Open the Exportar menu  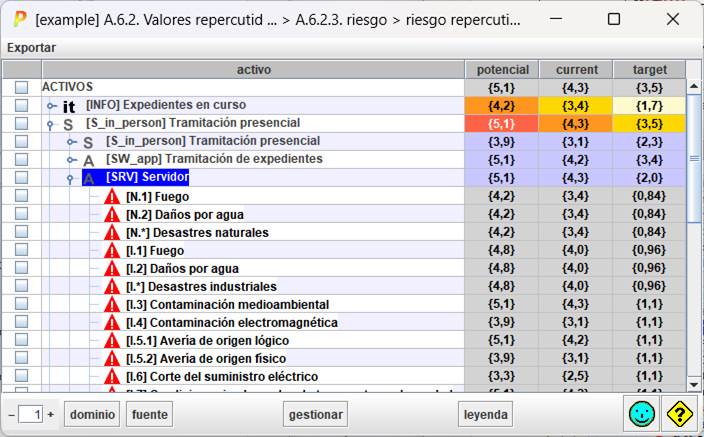(x=31, y=48)
